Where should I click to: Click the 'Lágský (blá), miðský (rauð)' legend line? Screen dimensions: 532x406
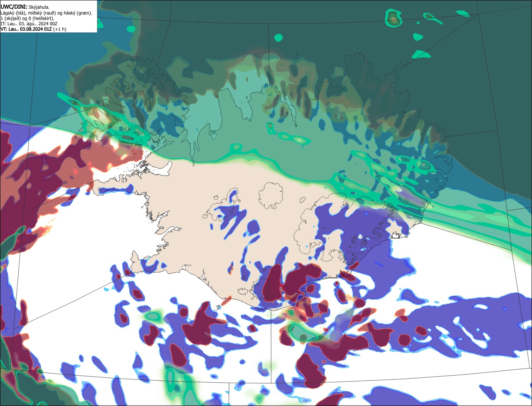[47, 13]
